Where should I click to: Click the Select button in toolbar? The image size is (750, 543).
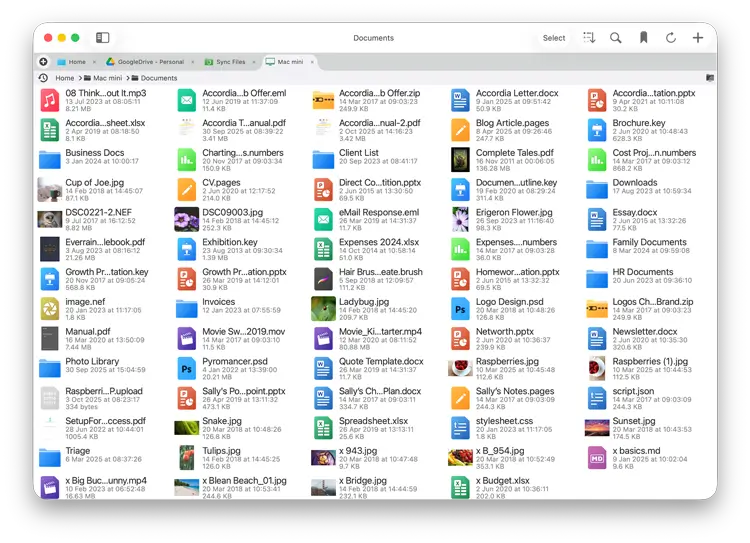[554, 38]
